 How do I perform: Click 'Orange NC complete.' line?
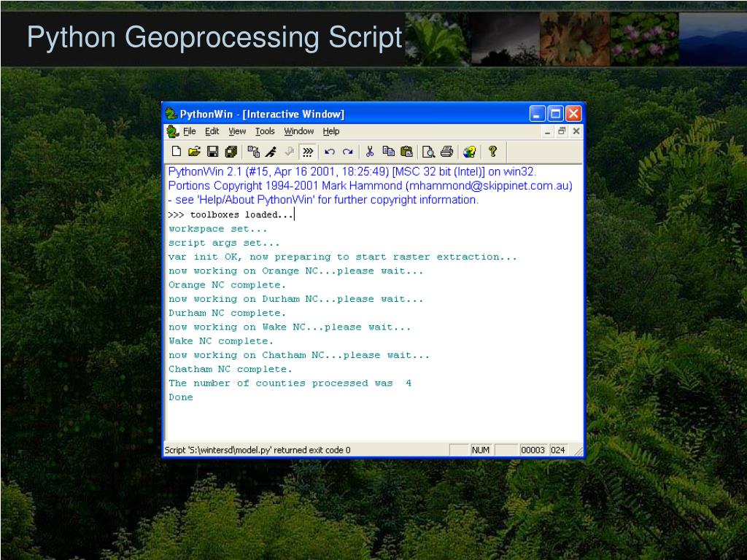click(x=227, y=285)
